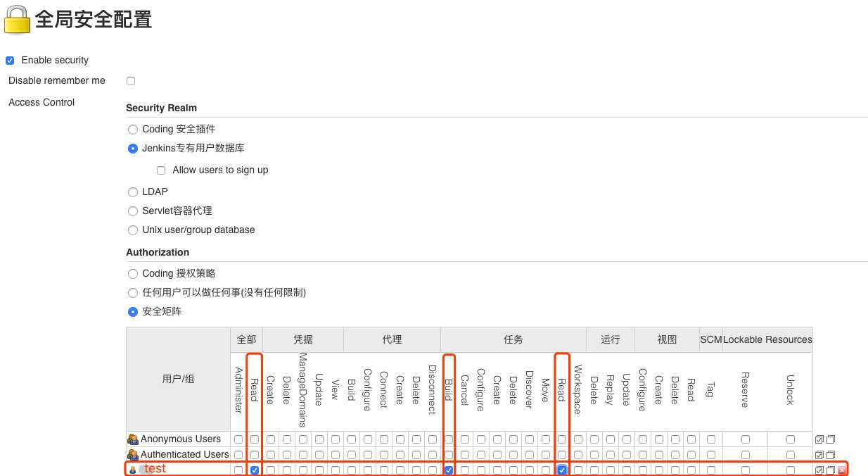Check 任务 Cancel for test user
The width and height of the screenshot is (868, 476).
coord(465,470)
